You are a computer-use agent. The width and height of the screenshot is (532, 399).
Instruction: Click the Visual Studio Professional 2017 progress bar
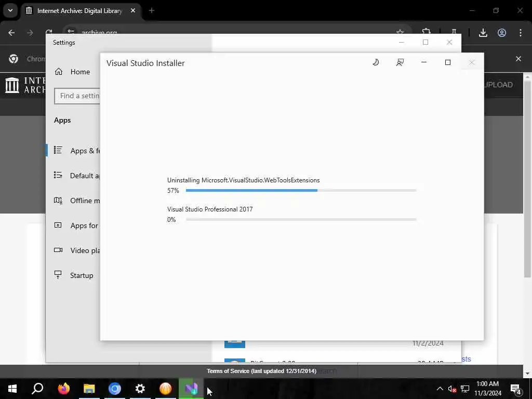coord(301,220)
